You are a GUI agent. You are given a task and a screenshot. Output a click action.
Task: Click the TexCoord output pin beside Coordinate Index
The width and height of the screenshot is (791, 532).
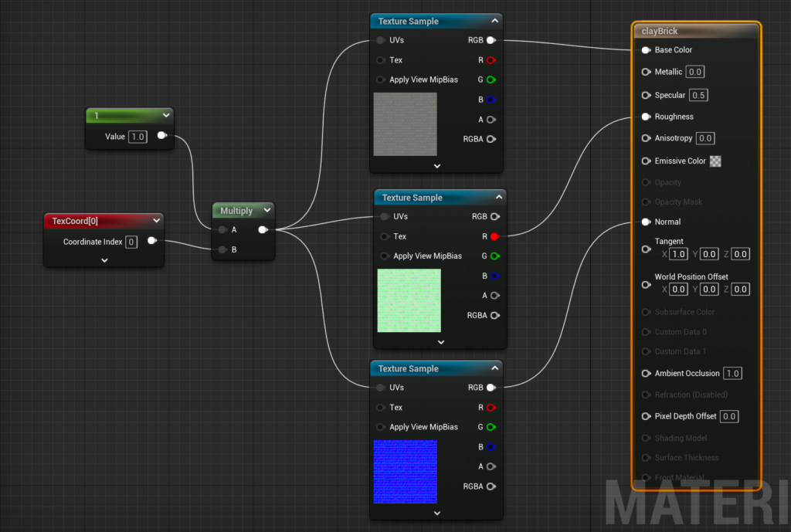point(151,241)
